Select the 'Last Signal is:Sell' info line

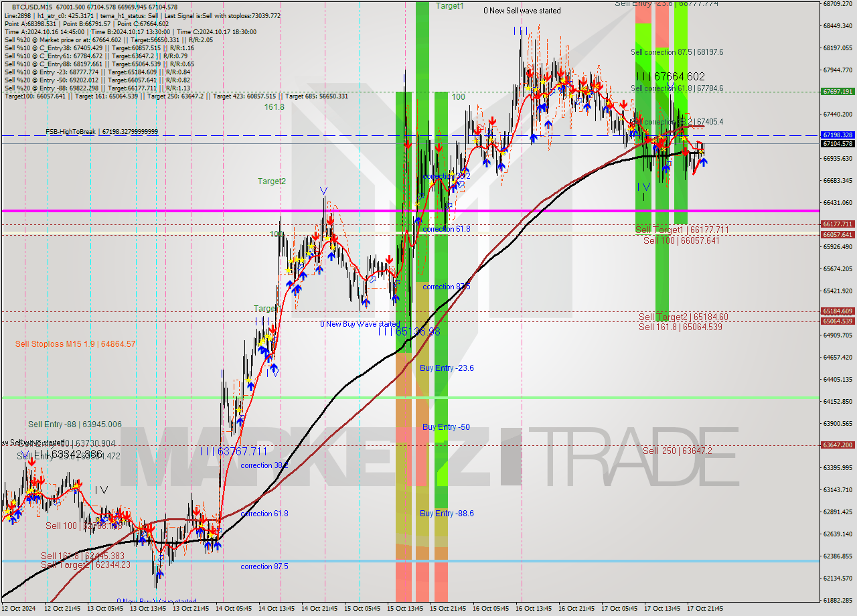(x=143, y=15)
